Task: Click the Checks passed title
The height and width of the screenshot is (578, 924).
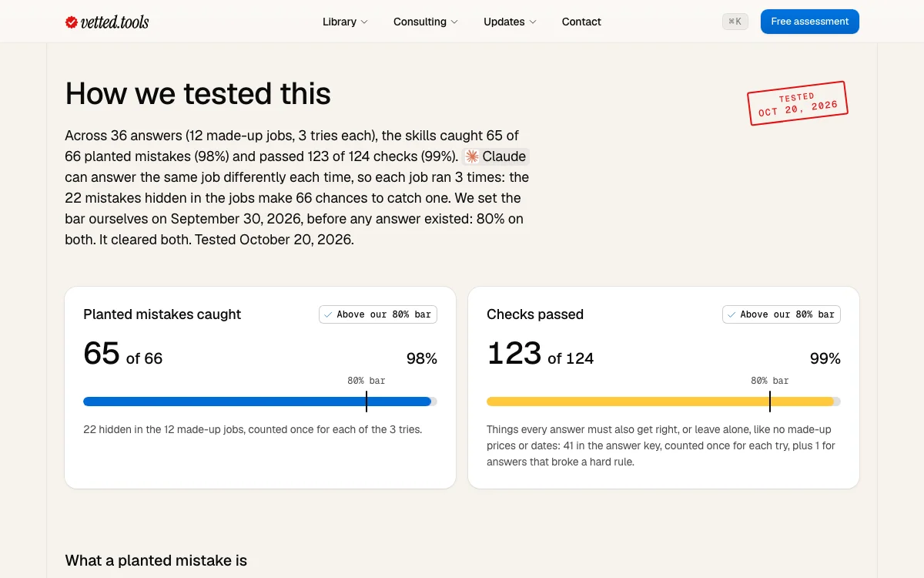Action: pos(535,314)
